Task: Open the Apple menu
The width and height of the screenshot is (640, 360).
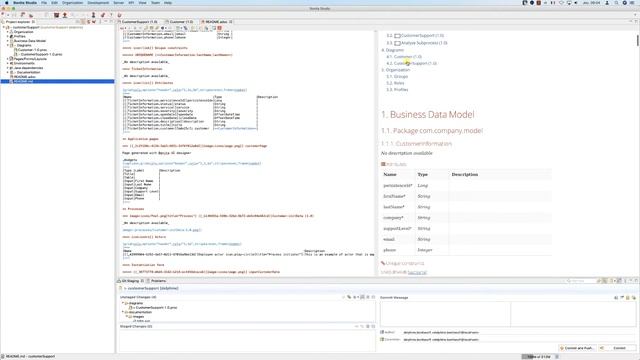Action: pyautogui.click(x=6, y=2)
